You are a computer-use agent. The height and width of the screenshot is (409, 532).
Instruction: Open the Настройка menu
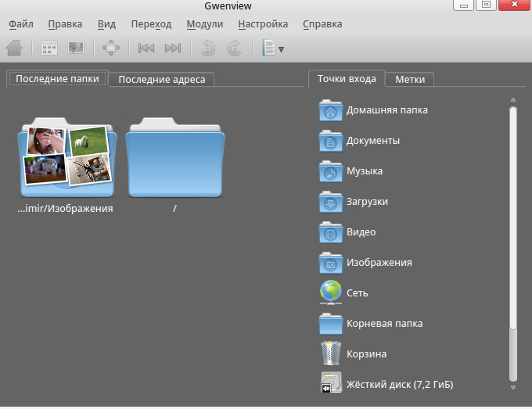tap(263, 24)
